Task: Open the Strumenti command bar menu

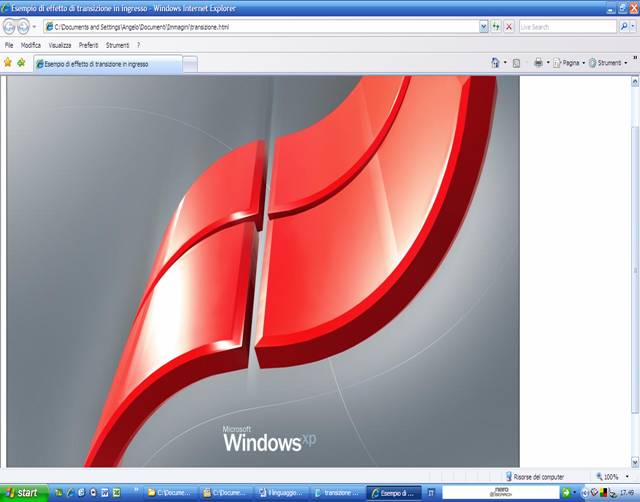Action: pyautogui.click(x=608, y=63)
